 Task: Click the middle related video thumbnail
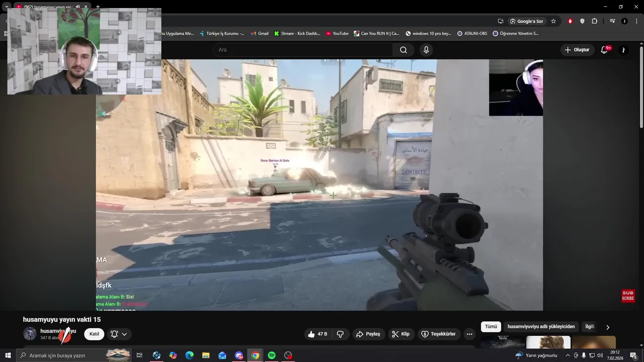pyautogui.click(x=548, y=342)
